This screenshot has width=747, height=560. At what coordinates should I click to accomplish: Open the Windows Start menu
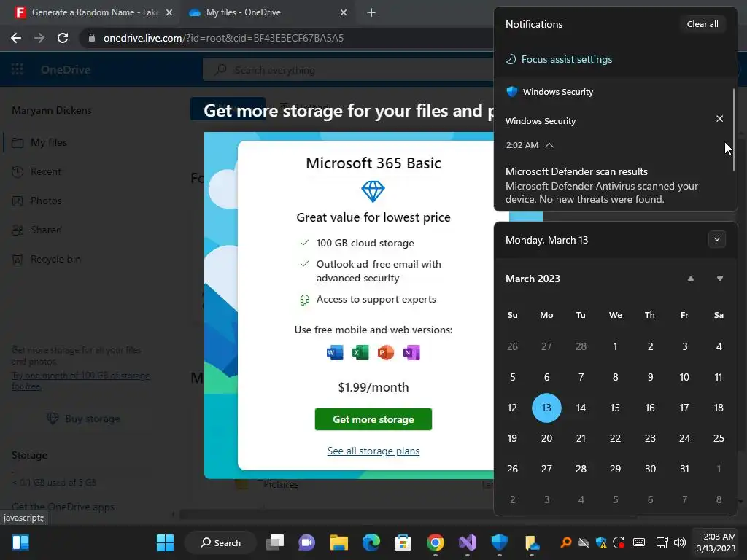pos(165,542)
